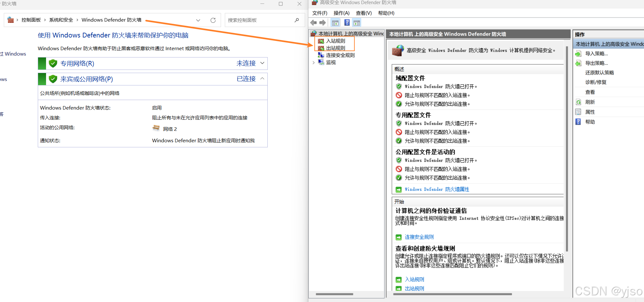The width and height of the screenshot is (644, 302).
Task: Click the horizontal scrollbar under the overview pane
Action: 453,294
